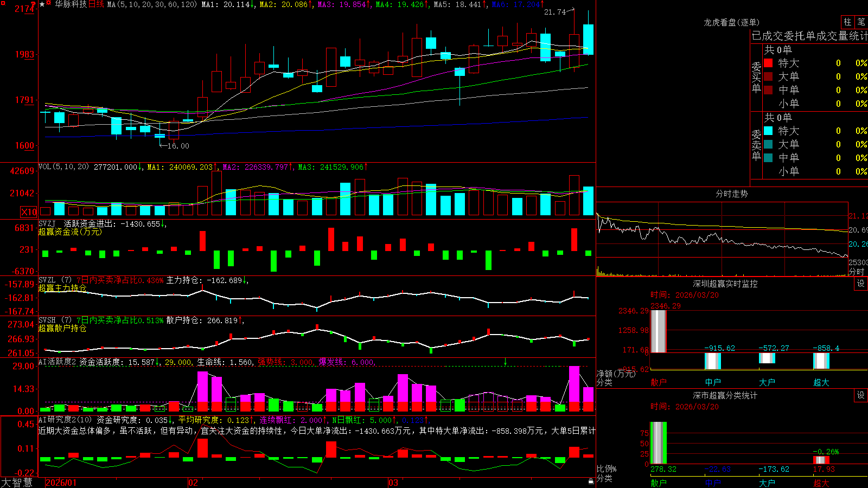This screenshot has width=868, height=488.
Task: Click the teal 中单 sell-order square
Action: [768, 158]
